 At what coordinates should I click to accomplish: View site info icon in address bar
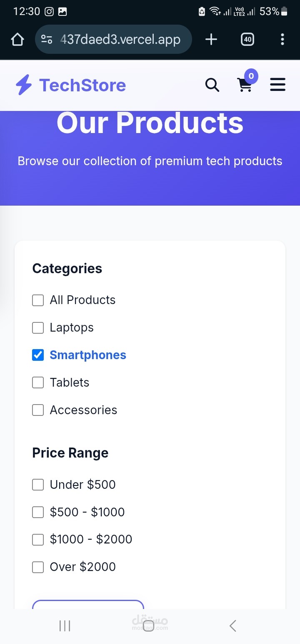click(47, 40)
